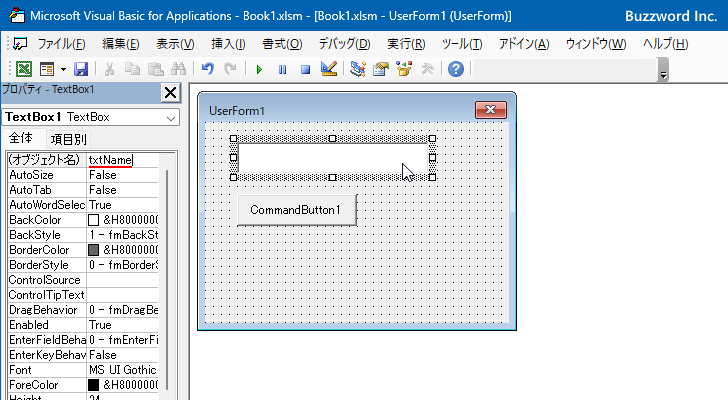The width and height of the screenshot is (728, 400).
Task: Click the empty ControlTipText value field
Action: (123, 295)
